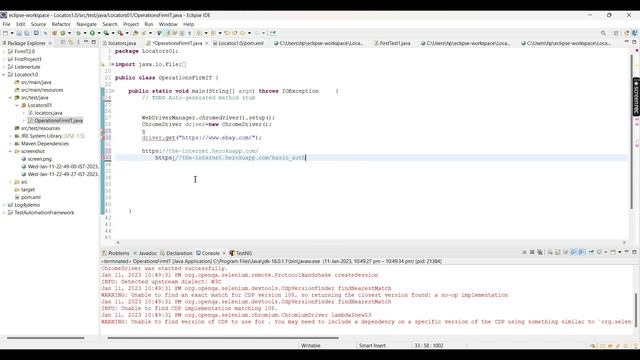Expand Maven Dependencies node
Image resolution: width=640 pixels, height=360 pixels.
coord(11,144)
